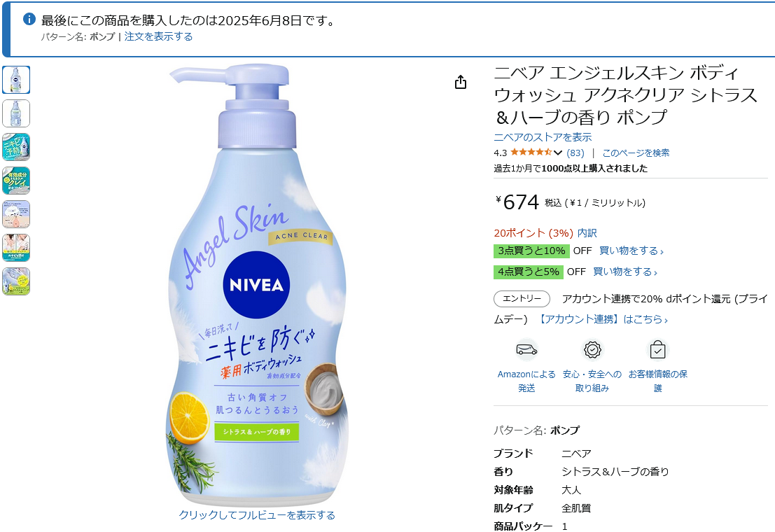Image resolution: width=775 pixels, height=532 pixels.
Task: Click the このページを検索 link
Action: tap(636, 153)
